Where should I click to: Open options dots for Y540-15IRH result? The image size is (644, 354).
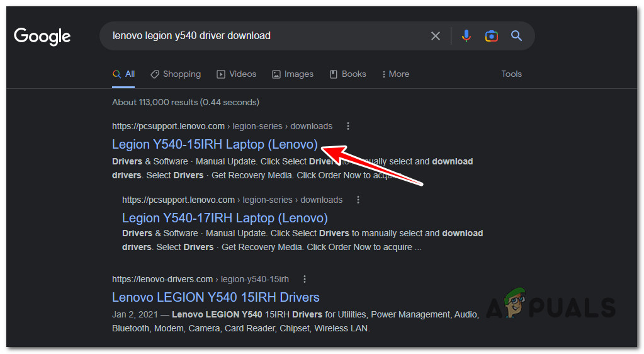[x=348, y=126]
